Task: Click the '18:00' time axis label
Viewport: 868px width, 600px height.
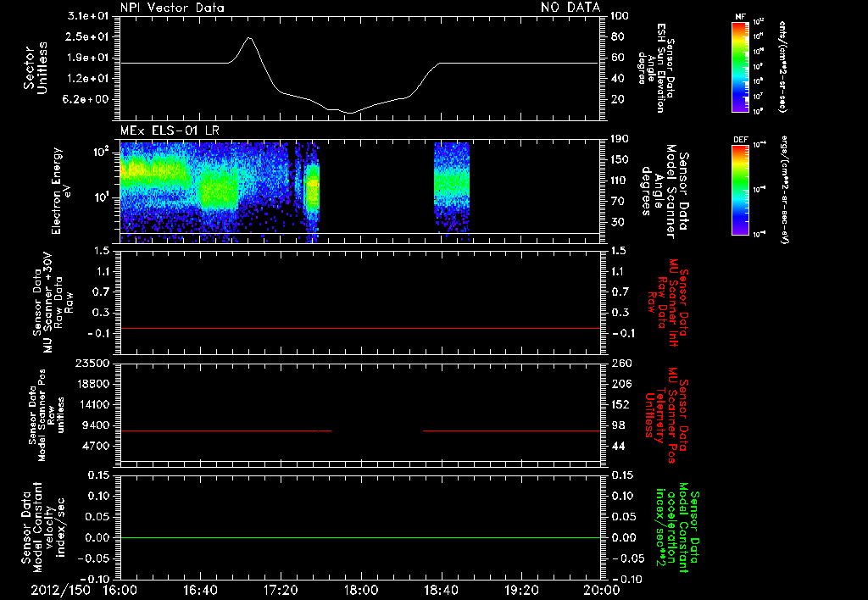Action: click(361, 590)
